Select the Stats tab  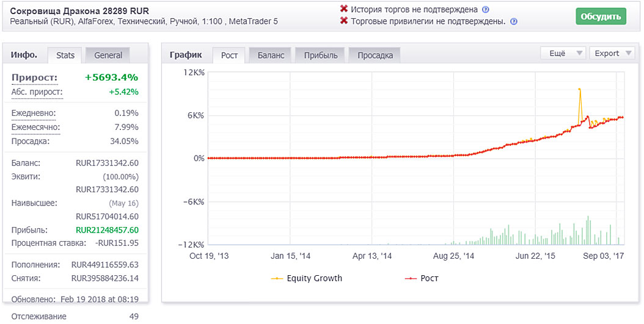pyautogui.click(x=65, y=55)
